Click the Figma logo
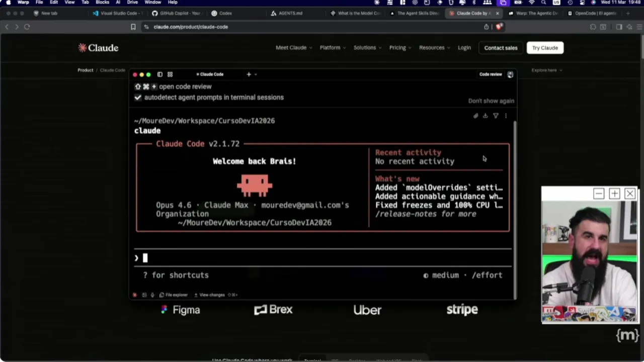The height and width of the screenshot is (362, 644). [x=180, y=310]
